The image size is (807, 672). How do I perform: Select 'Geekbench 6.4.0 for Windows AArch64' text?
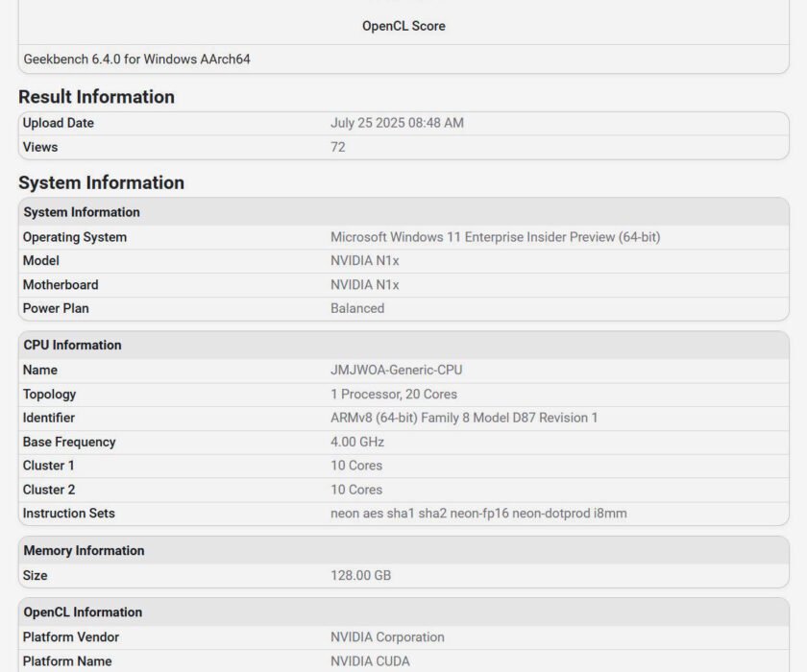136,60
